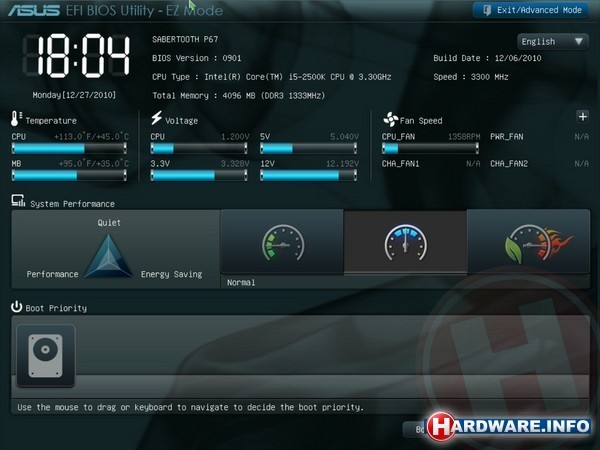Click the lightning bolt Voltage icon
600x450 pixels.
pyautogui.click(x=156, y=119)
